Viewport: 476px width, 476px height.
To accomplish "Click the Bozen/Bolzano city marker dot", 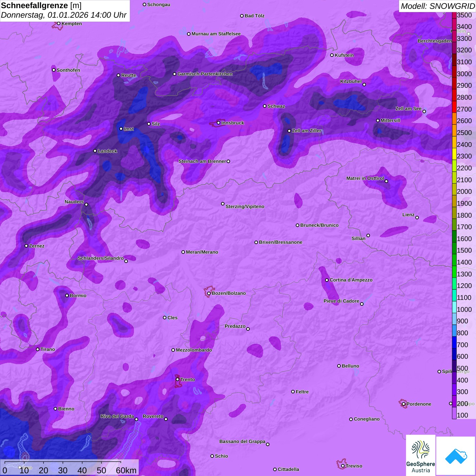I will (209, 293).
